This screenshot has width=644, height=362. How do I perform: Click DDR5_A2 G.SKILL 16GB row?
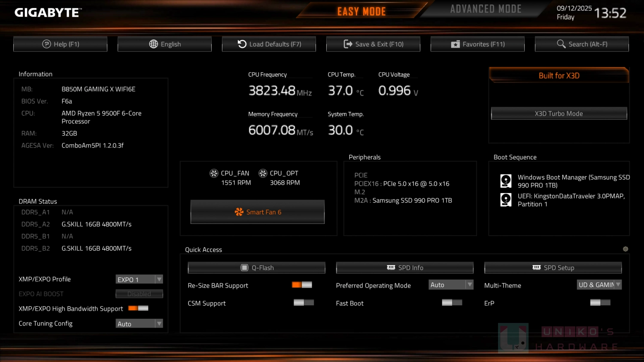pos(76,224)
